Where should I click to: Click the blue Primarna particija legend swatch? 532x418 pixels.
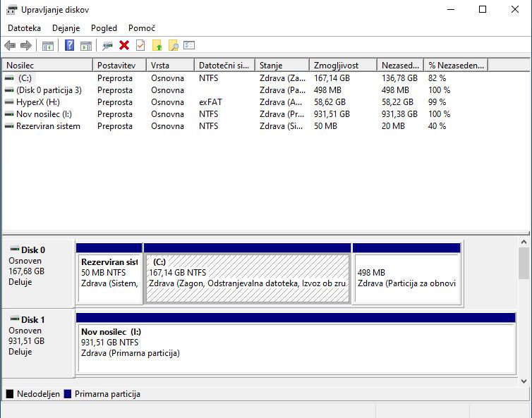click(x=68, y=393)
